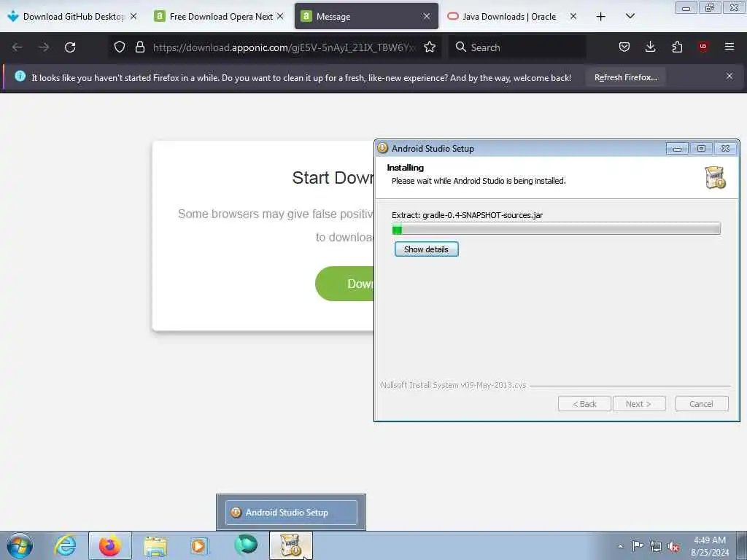Screen dimensions: 747x560
Task: Reload the current page
Action: 70,47
